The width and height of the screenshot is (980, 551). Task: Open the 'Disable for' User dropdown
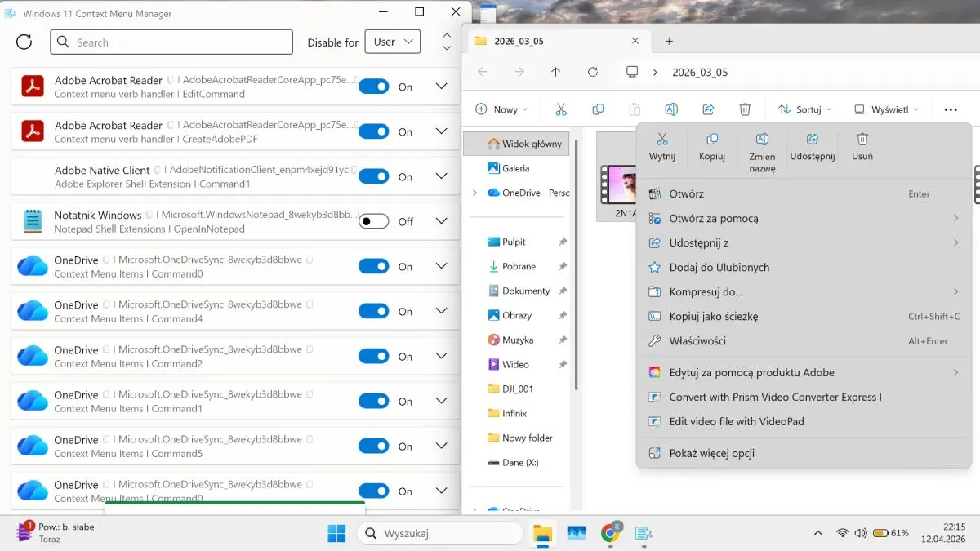[393, 42]
